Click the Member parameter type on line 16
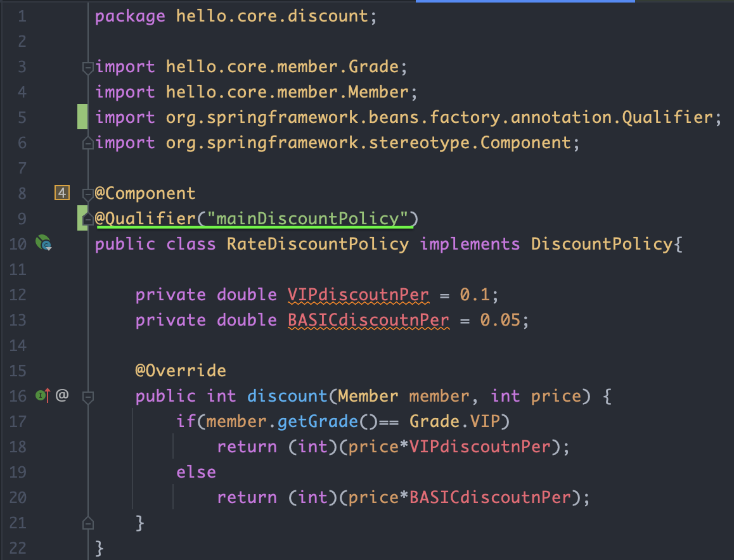Image resolution: width=734 pixels, height=560 pixels. coord(368,396)
